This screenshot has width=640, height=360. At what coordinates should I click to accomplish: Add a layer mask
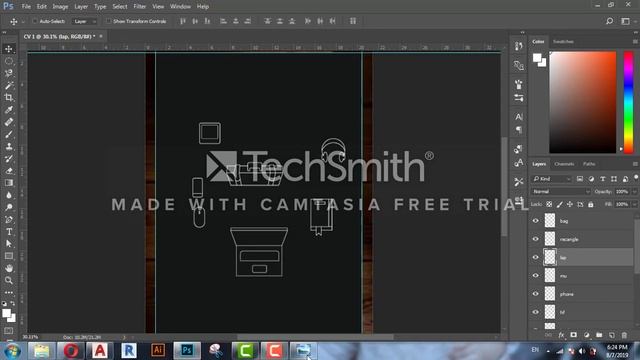coord(573,335)
